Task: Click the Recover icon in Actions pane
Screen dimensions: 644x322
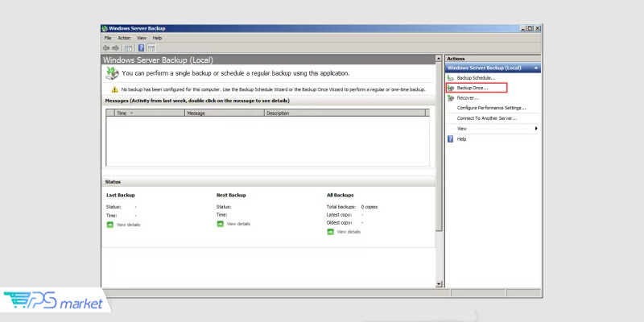Action: 451,97
